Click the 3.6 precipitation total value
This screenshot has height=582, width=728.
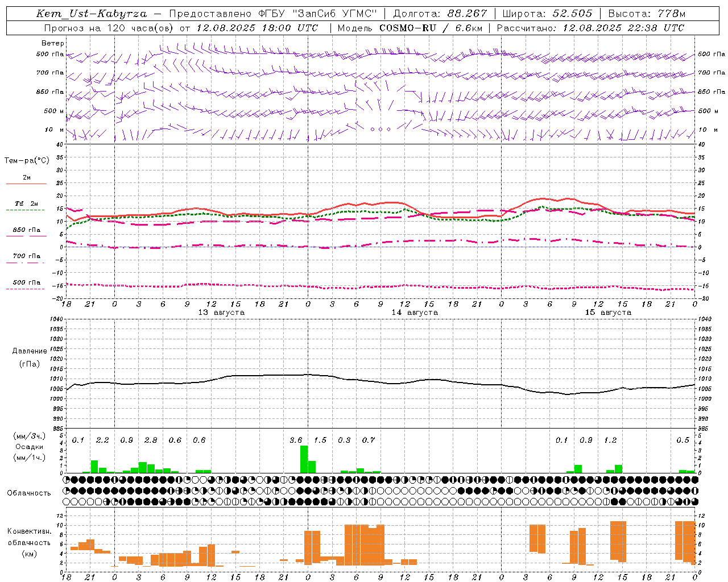296,440
